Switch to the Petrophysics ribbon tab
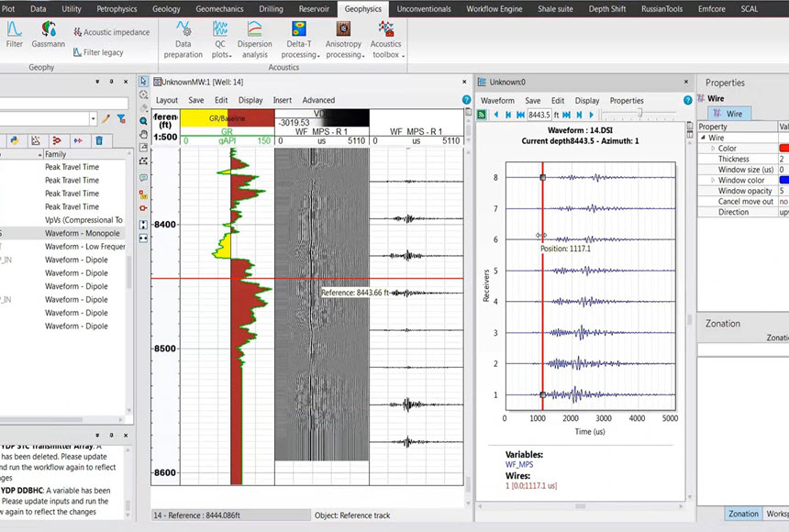789x532 pixels. point(117,9)
